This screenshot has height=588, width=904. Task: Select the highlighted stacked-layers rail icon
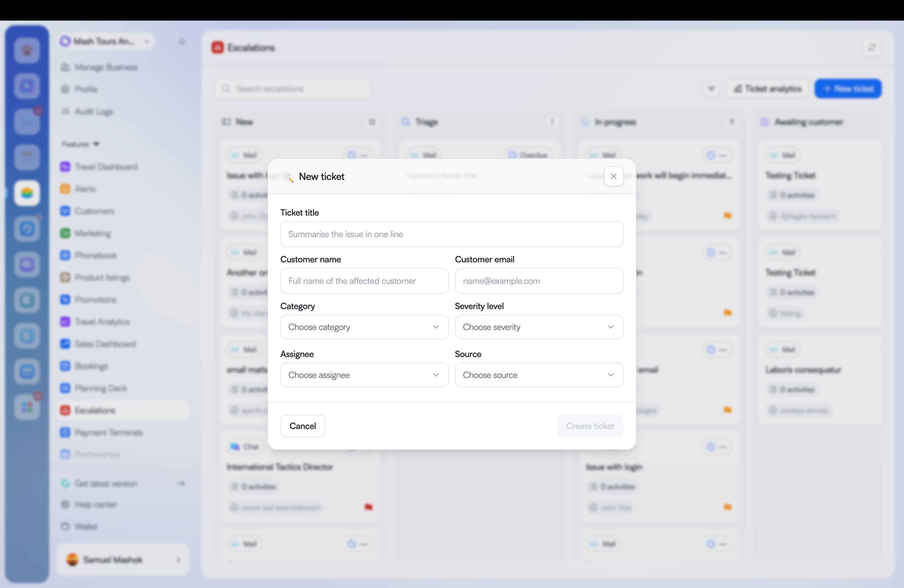tap(27, 193)
